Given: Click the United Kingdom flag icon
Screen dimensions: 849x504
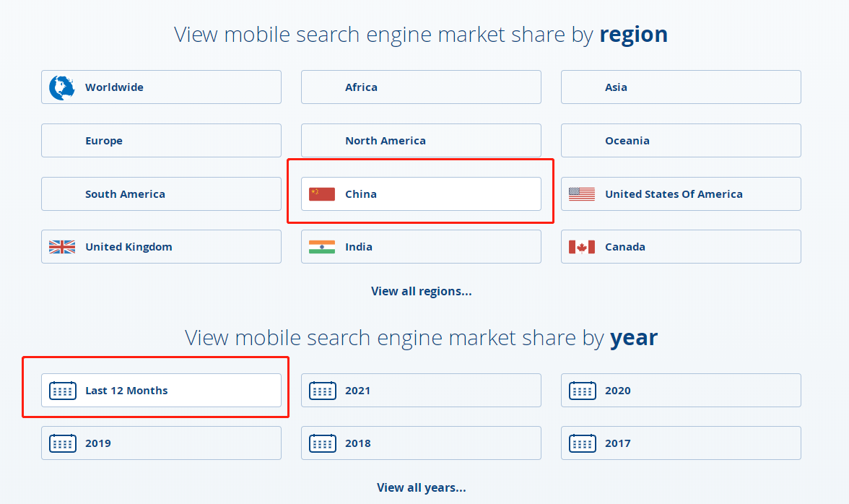Looking at the screenshot, I should click(62, 247).
